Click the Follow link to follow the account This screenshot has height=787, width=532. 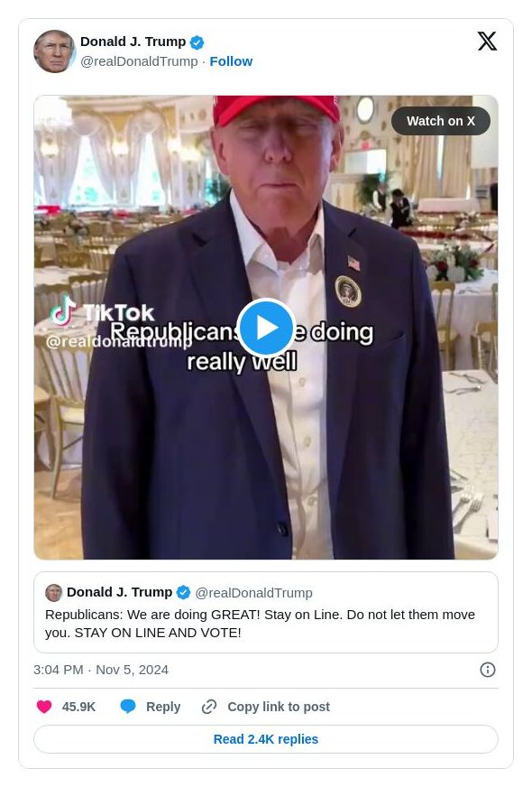[x=231, y=61]
